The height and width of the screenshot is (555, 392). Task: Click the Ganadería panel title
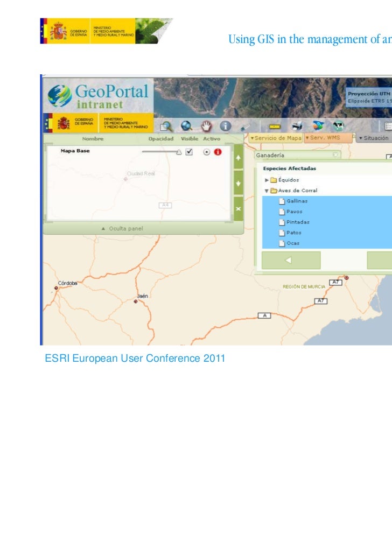pos(270,155)
